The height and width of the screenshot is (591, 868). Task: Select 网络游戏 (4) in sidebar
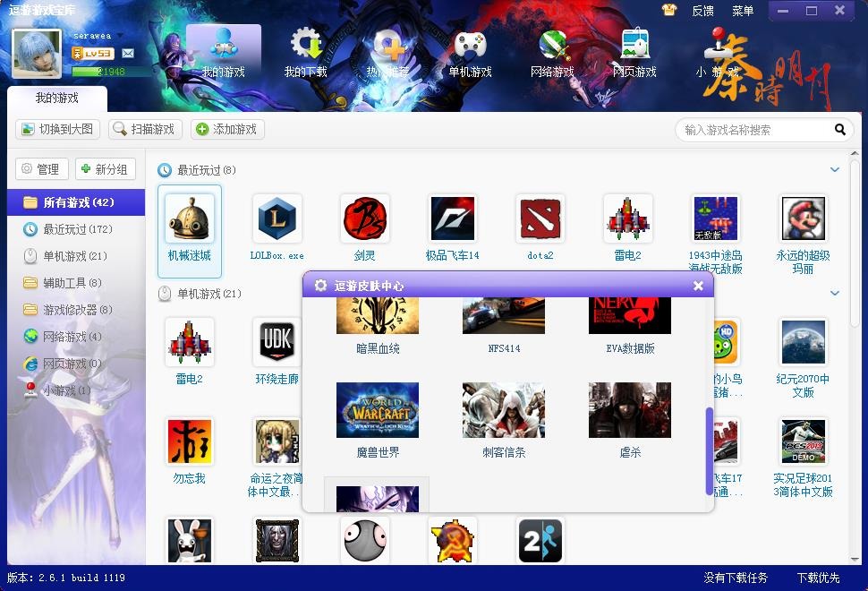[76, 337]
